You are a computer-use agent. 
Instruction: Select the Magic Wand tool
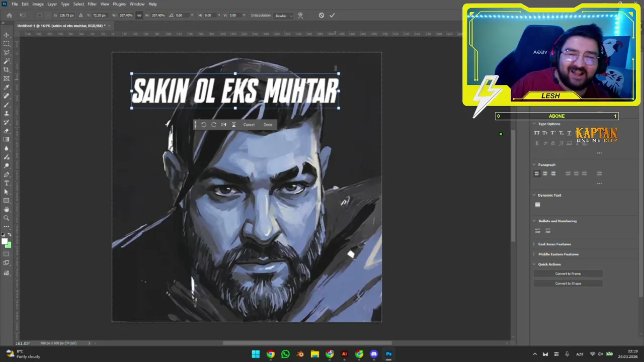pos(7,61)
